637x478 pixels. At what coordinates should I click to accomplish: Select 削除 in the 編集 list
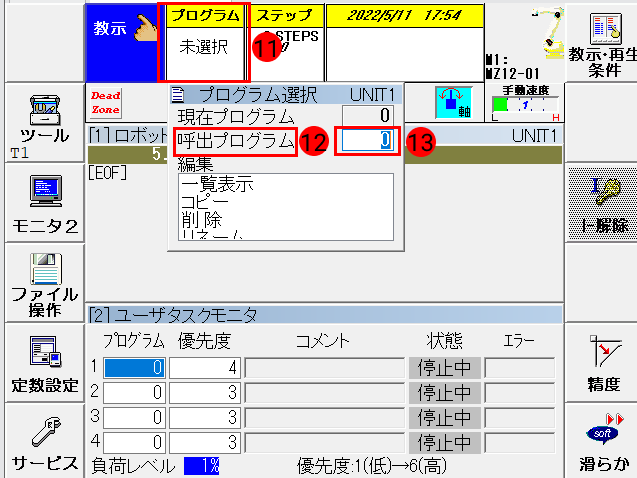(202, 220)
